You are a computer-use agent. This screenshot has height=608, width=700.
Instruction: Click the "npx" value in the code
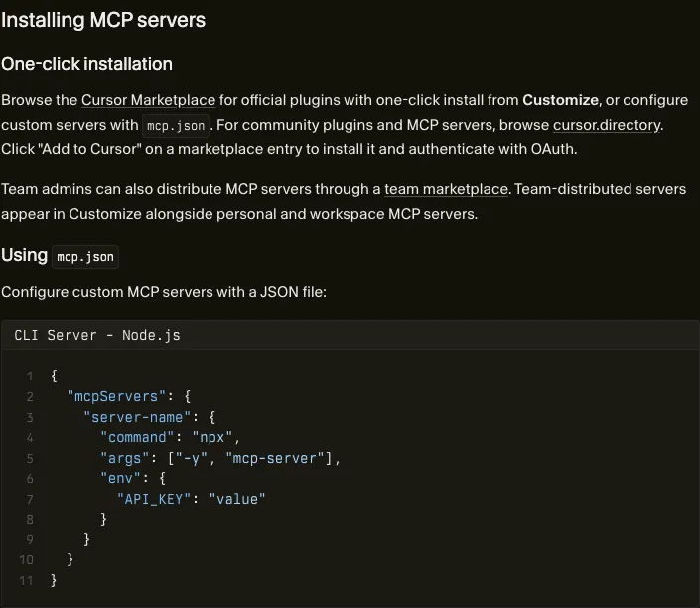click(212, 438)
